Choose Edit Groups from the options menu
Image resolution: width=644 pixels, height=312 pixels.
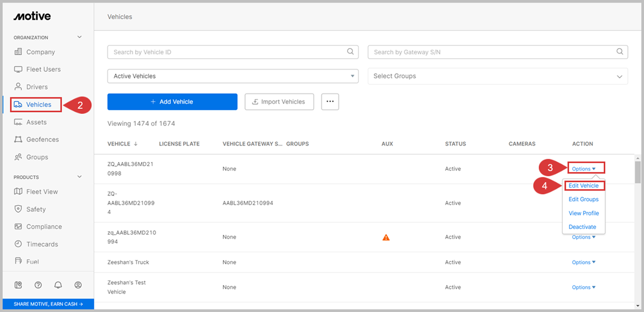(x=584, y=199)
